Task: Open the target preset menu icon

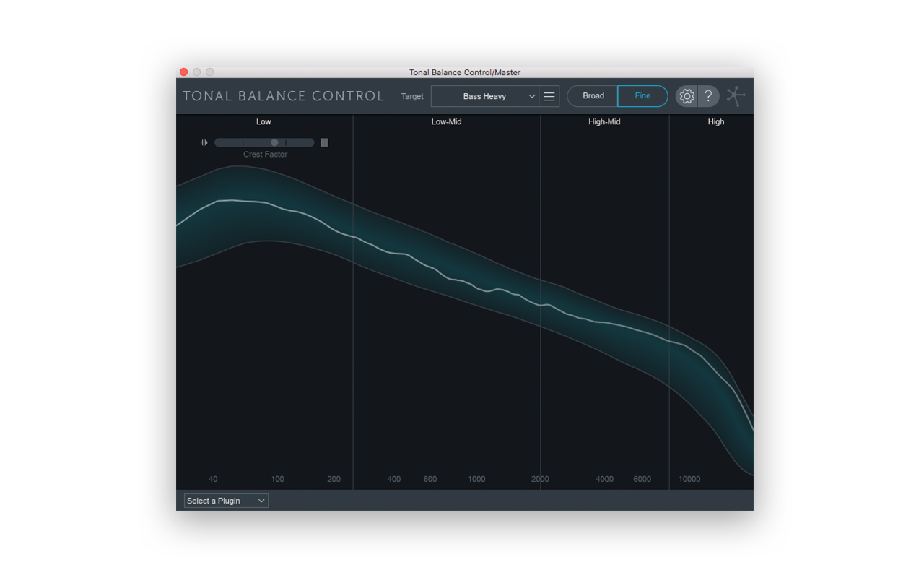Action: point(549,96)
